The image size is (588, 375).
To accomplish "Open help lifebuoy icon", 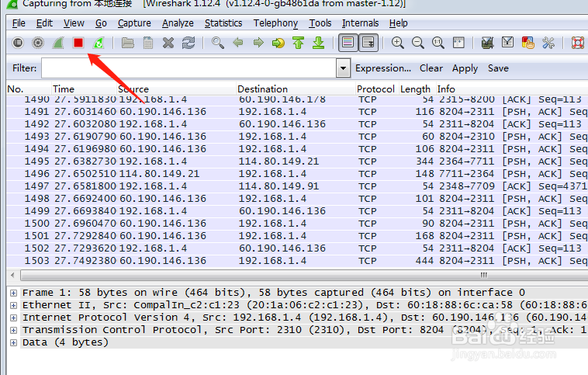I will pos(577,43).
